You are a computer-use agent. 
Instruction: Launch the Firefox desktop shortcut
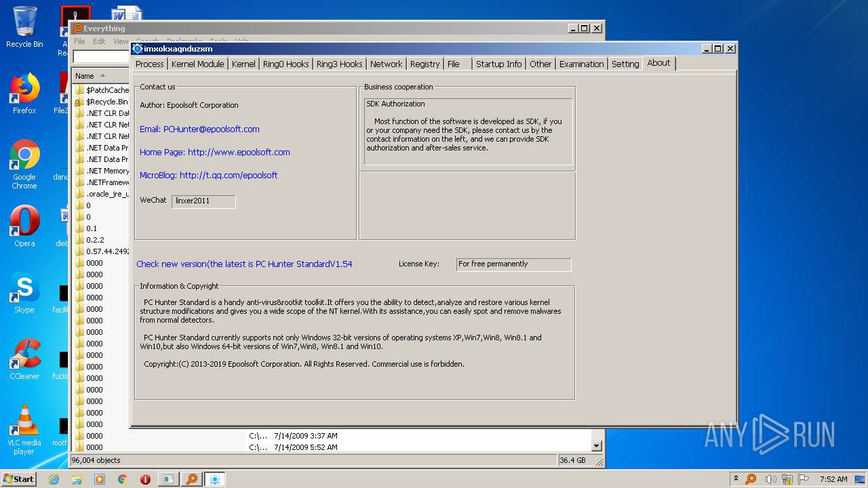[x=24, y=94]
